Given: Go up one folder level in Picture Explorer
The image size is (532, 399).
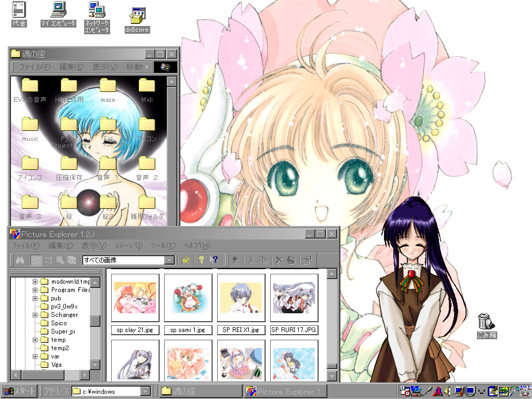Looking at the screenshot, I should [235, 260].
